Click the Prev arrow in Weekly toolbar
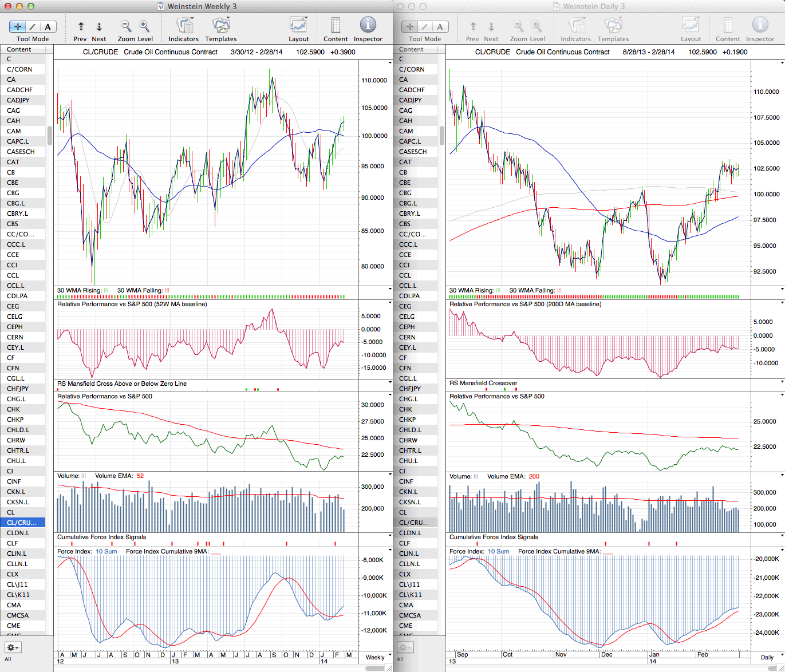 click(81, 26)
